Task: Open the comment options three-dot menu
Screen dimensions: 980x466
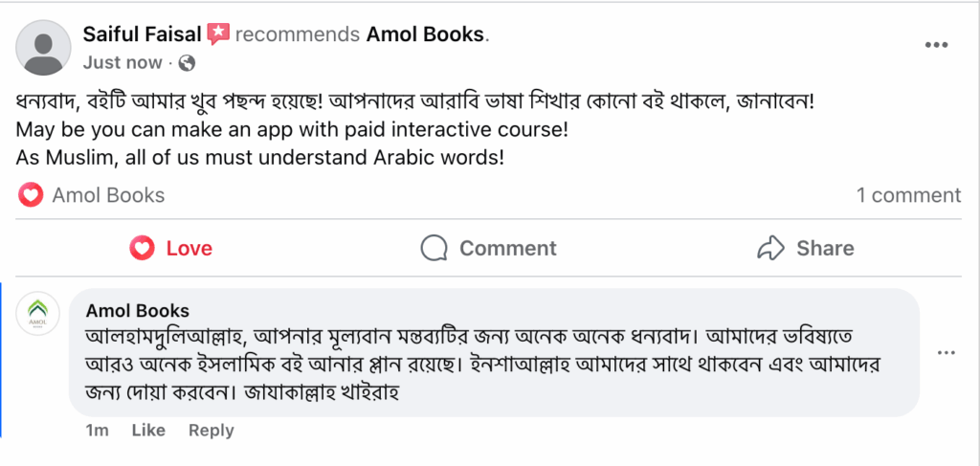Action: [947, 353]
